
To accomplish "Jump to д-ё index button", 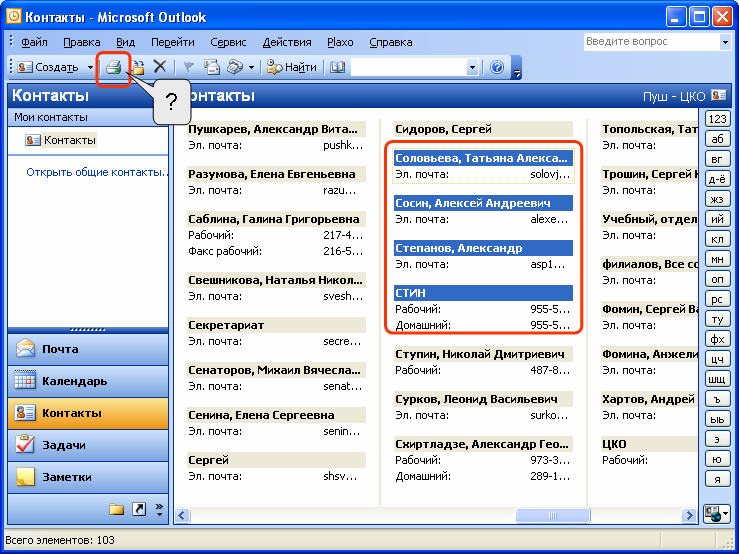I will (x=717, y=179).
